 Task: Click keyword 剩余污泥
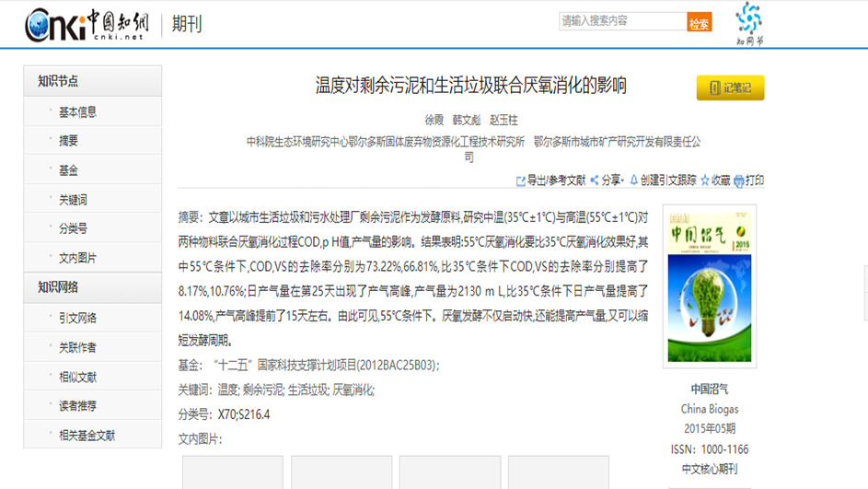[263, 390]
